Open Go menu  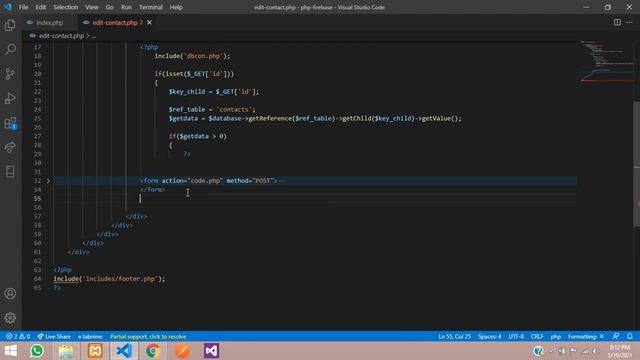tap(109, 7)
